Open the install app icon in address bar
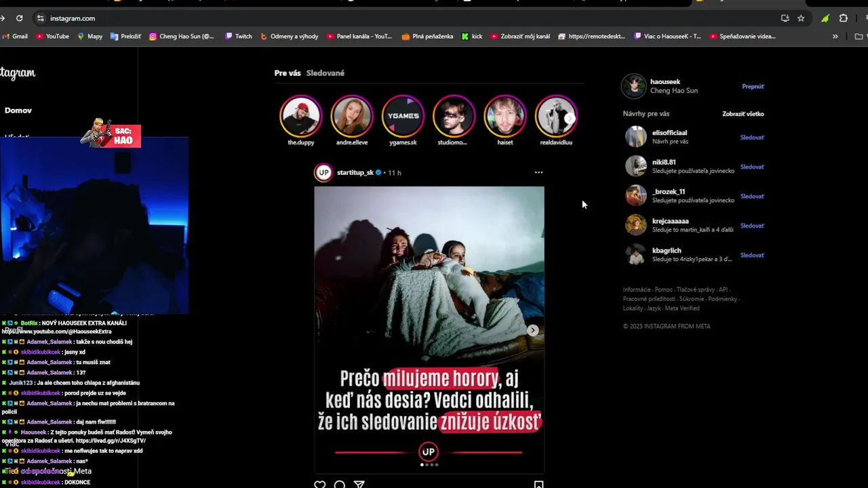Screen dimensions: 868x488 pyautogui.click(x=785, y=18)
